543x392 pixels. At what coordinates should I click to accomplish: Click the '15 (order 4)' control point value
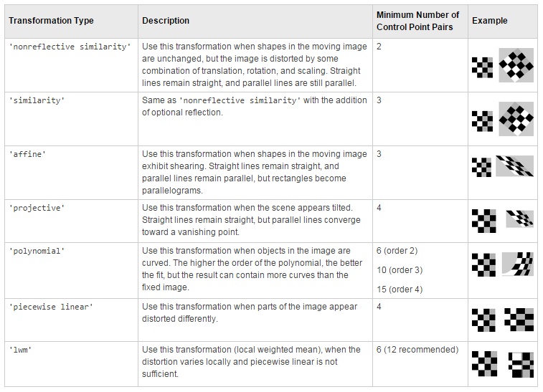click(400, 288)
